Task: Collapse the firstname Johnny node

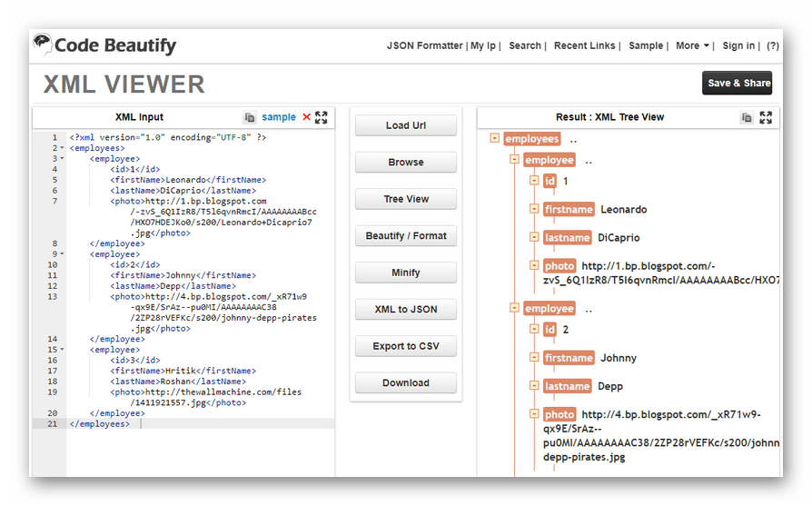Action: (x=534, y=357)
